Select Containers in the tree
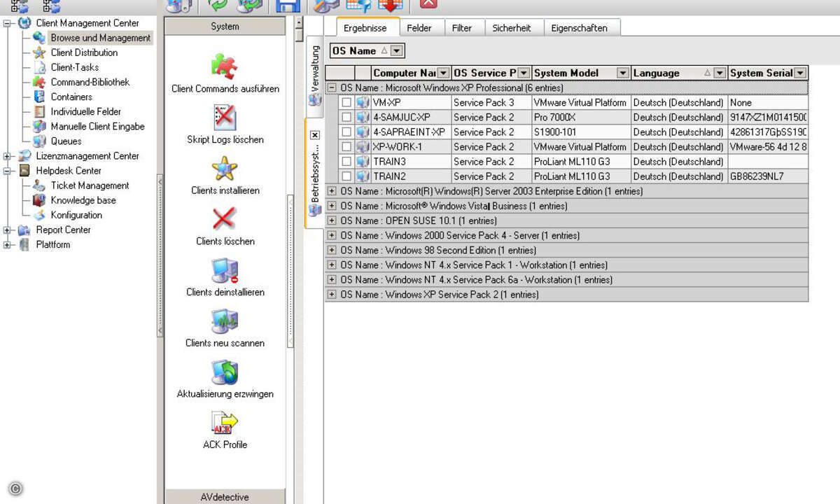The image size is (840, 504). pos(71,97)
